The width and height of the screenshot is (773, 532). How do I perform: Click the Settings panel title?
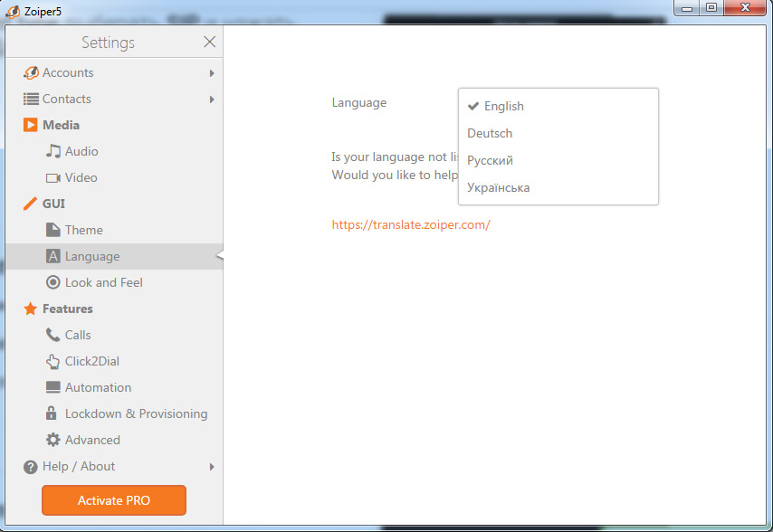(108, 43)
